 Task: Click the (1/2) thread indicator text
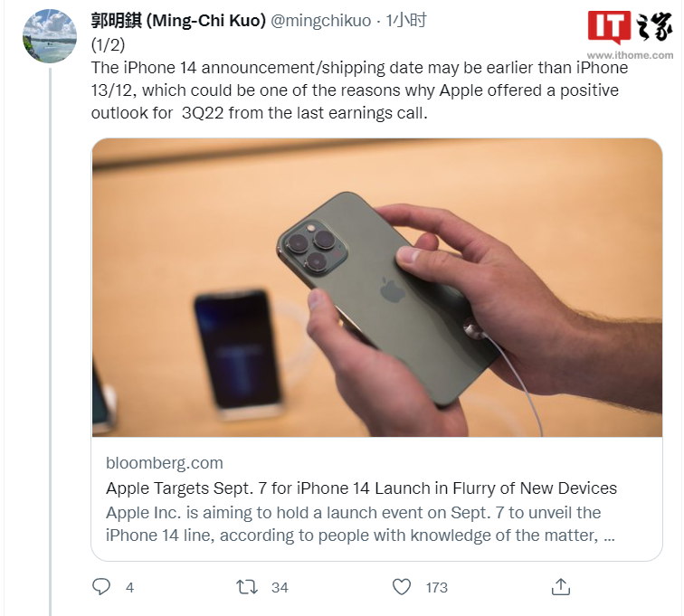(x=108, y=44)
